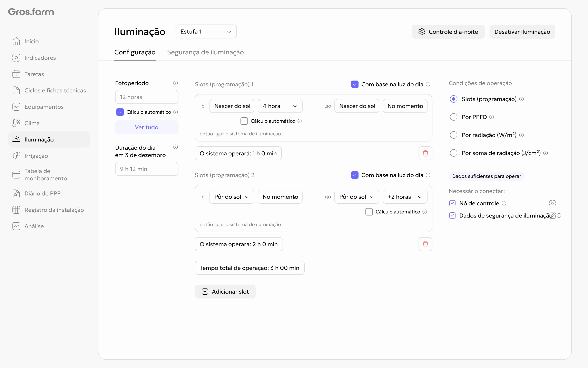Show info for Nó de controle
588x368 pixels.
pyautogui.click(x=504, y=203)
